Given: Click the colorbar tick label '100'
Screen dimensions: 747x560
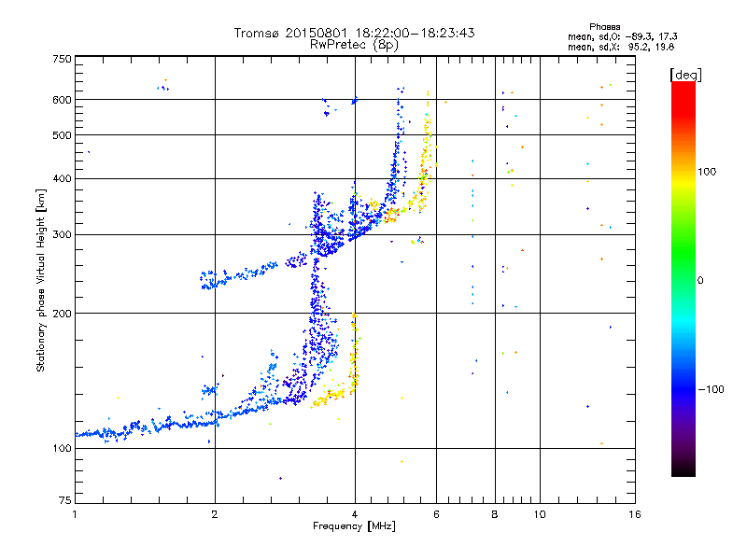Looking at the screenshot, I should coord(707,172).
